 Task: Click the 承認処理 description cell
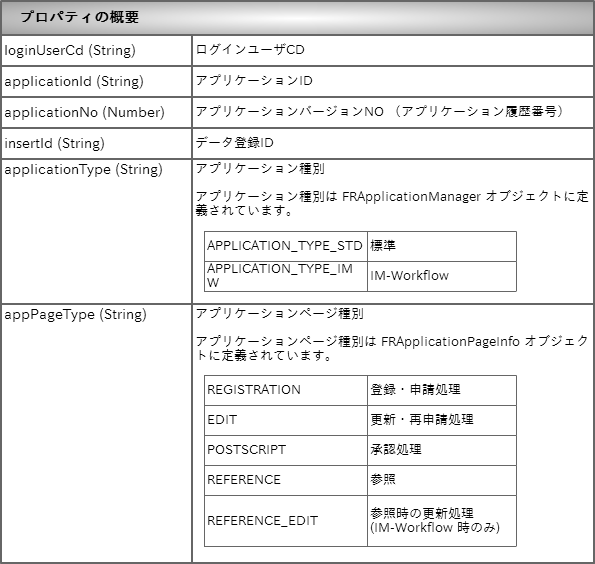[442, 450]
